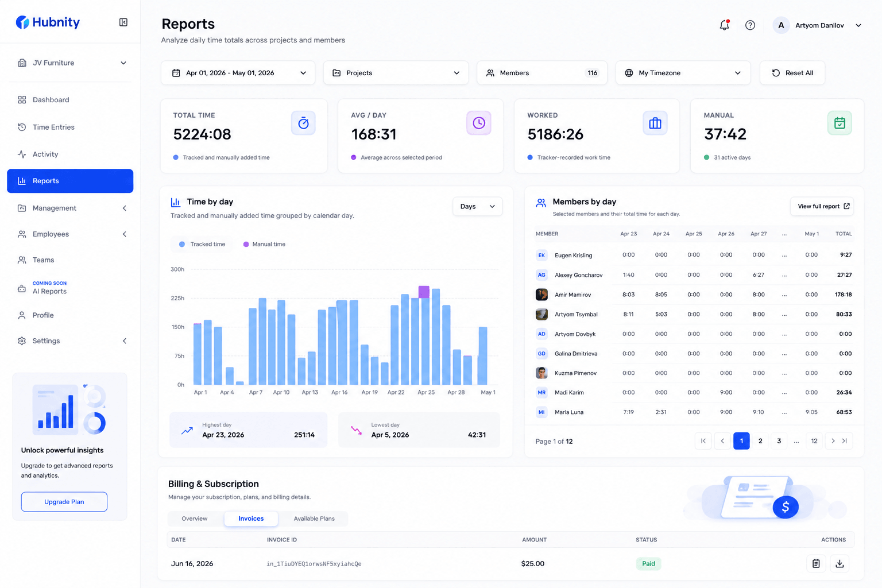The height and width of the screenshot is (588, 882).
Task: Click Amir Mamirov total 178:18
Action: coord(844,295)
